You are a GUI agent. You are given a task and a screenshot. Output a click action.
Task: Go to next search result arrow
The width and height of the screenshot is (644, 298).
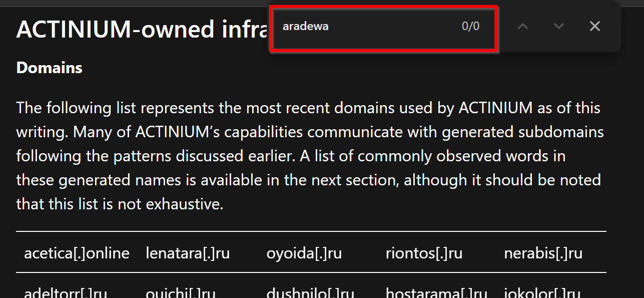tap(559, 27)
